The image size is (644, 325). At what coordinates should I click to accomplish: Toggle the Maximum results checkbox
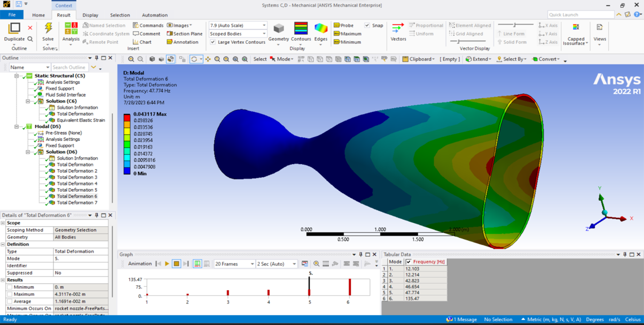[9, 294]
